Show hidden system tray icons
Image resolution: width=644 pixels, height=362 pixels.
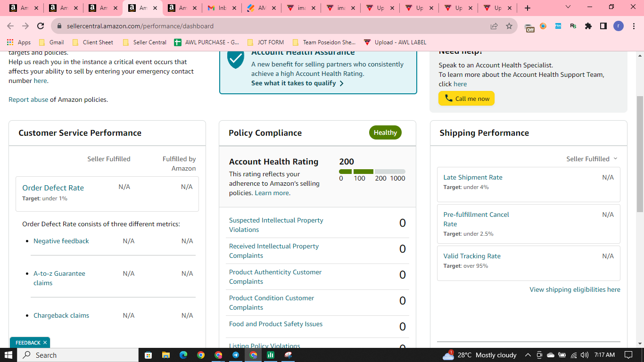528,355
